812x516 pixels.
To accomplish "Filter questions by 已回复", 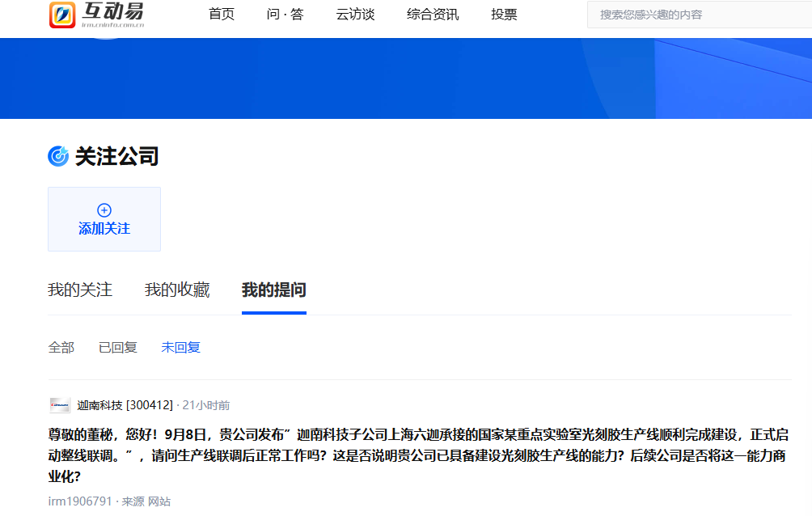I will click(117, 347).
